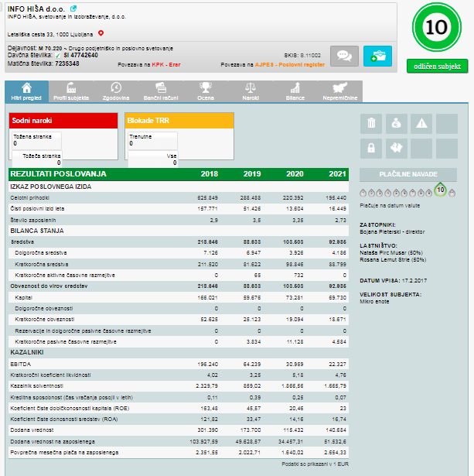Open external link icon next to company name
The width and height of the screenshot is (474, 476).
click(x=73, y=8)
